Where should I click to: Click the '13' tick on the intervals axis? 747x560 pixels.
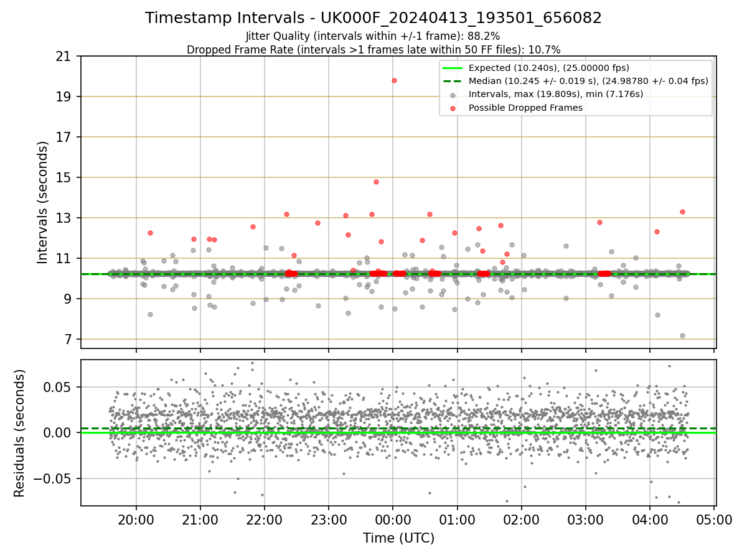coord(63,218)
